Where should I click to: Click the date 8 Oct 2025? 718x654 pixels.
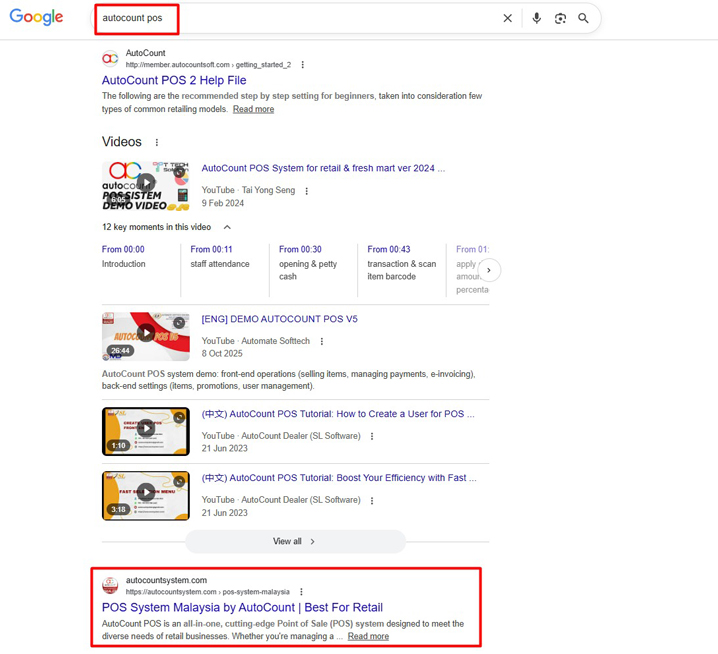pos(222,354)
